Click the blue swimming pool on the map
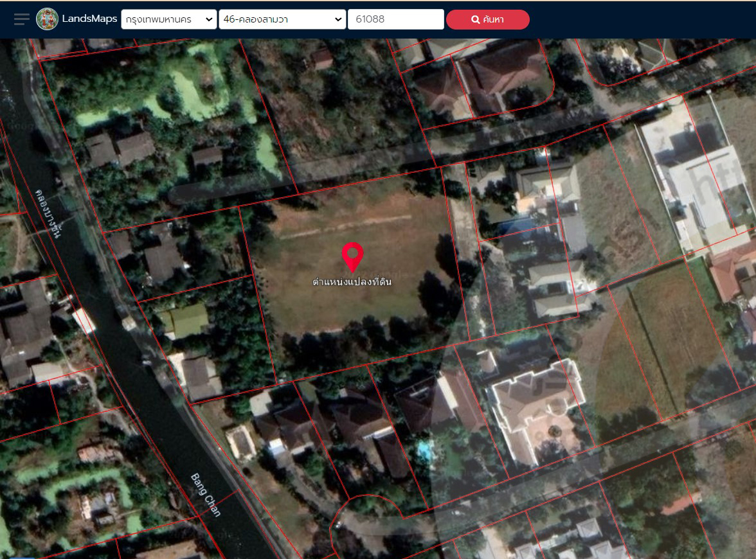The height and width of the screenshot is (559, 756). pyautogui.click(x=424, y=451)
